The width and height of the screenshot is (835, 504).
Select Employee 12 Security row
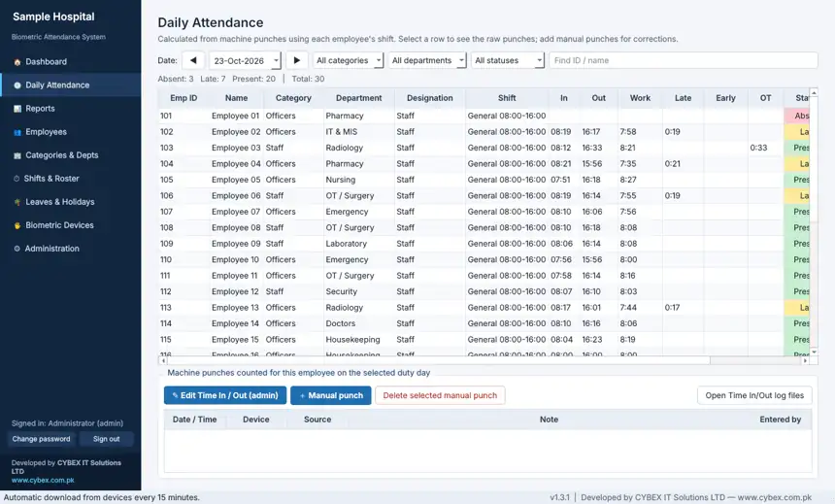(484, 291)
